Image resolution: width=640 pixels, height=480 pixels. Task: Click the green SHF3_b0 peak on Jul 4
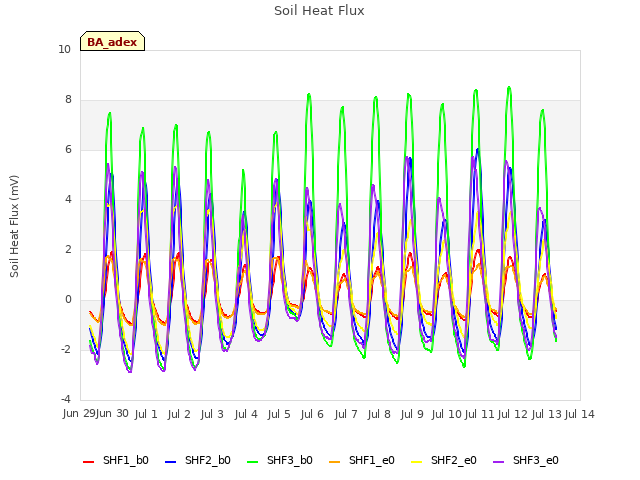243,170
